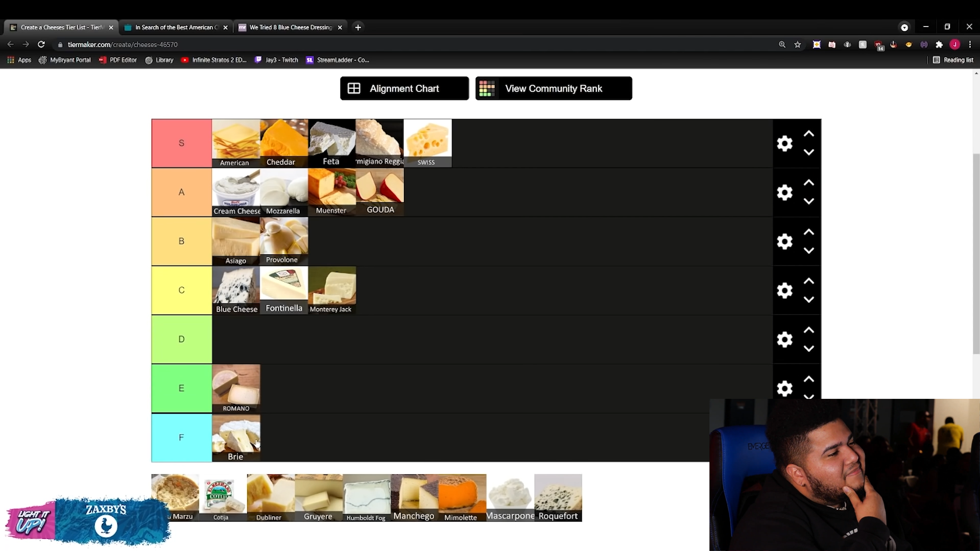Open settings gear for B tier row
This screenshot has width=980, height=551.
[784, 242]
